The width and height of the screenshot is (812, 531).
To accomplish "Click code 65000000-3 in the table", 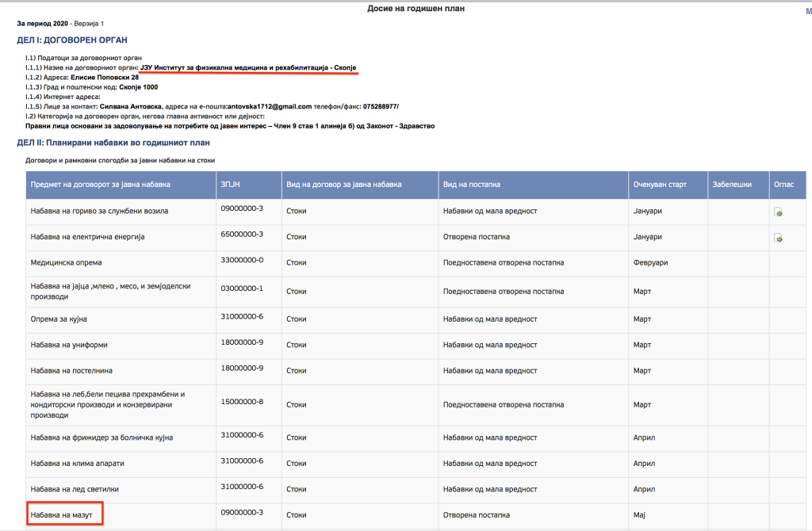I will pyautogui.click(x=242, y=235).
